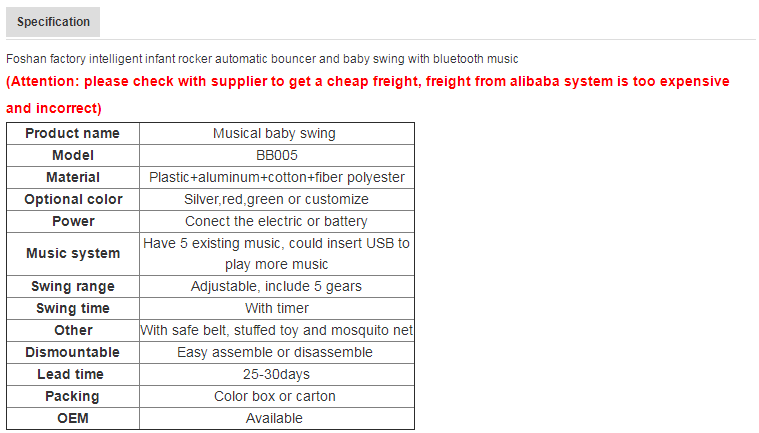This screenshot has height=433, width=759.
Task: Click the Conect the electric or battery cell
Action: 276,222
